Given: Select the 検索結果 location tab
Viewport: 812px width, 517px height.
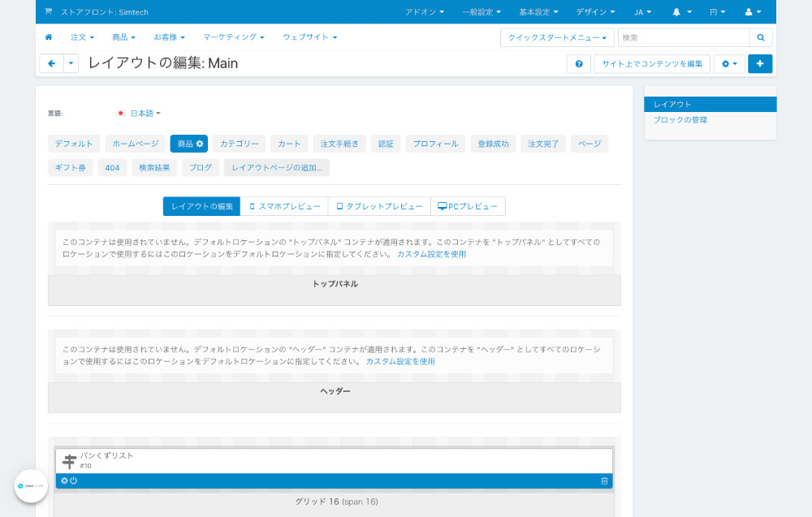Looking at the screenshot, I should (x=154, y=168).
